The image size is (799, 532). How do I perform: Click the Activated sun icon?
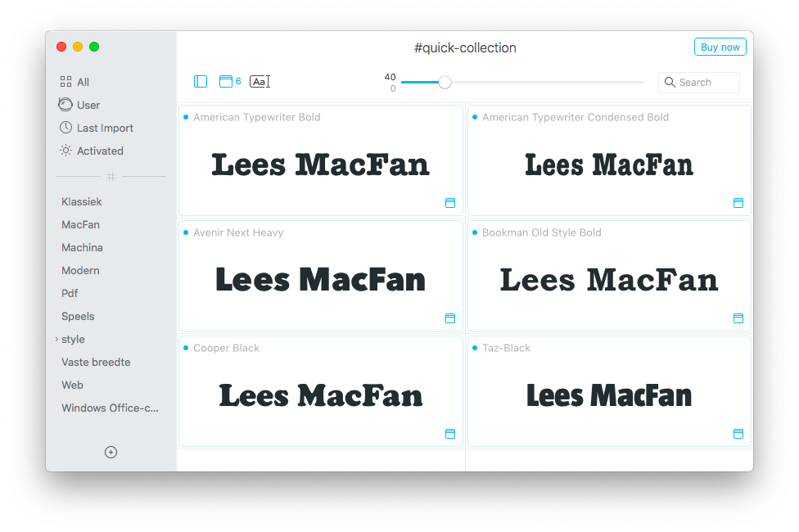[x=65, y=151]
